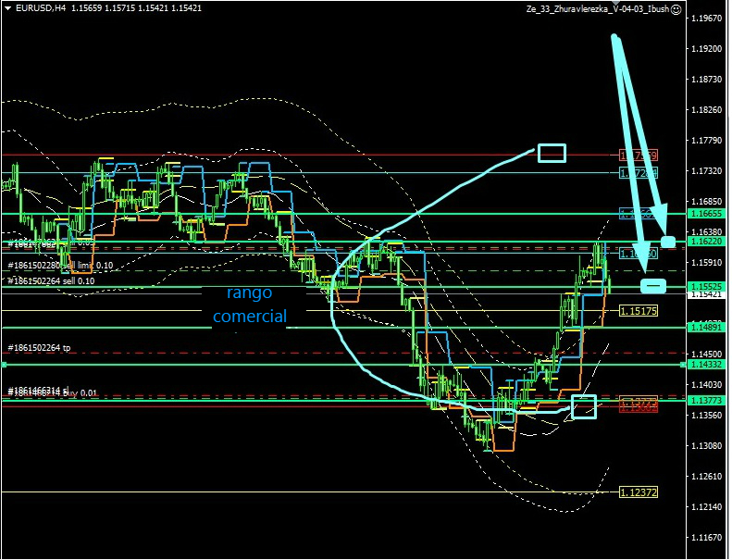
Task: Click the Ze_33_Zhuravlerezka expert advisor name
Action: (x=598, y=9)
